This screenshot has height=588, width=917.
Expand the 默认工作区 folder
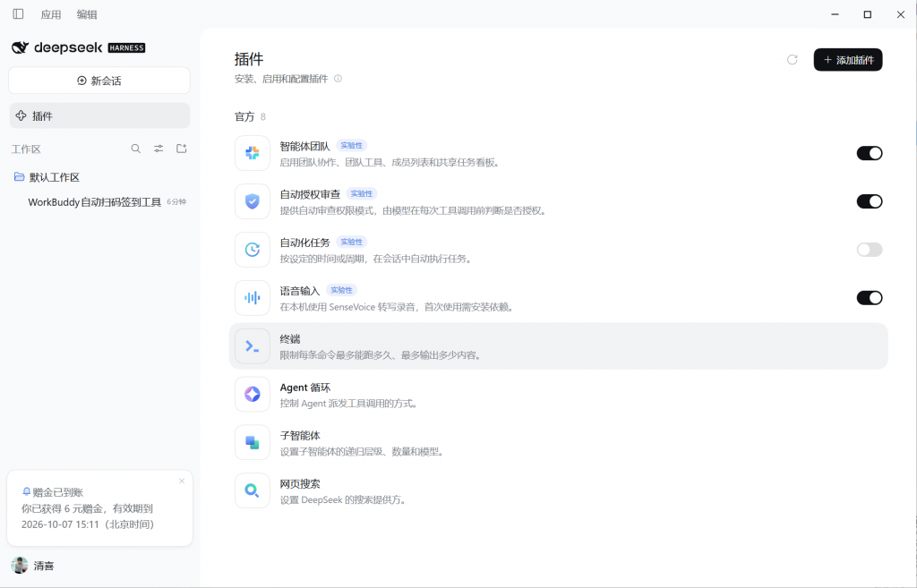coord(55,177)
